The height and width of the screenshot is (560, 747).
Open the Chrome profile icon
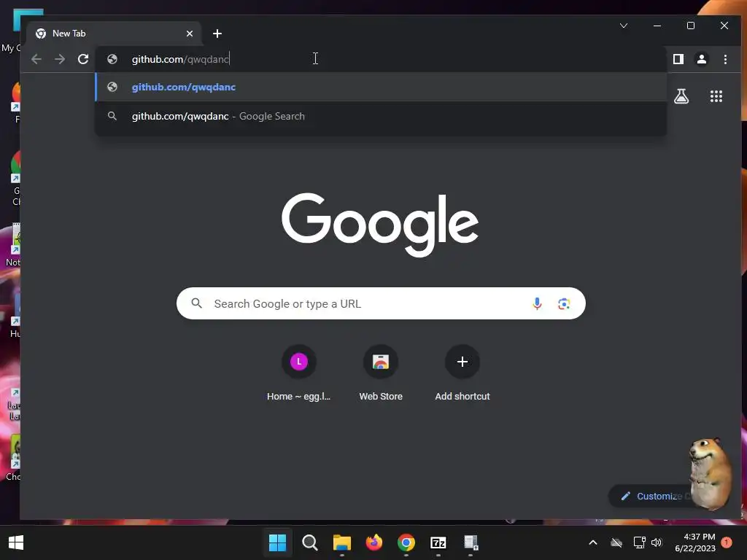pos(701,59)
